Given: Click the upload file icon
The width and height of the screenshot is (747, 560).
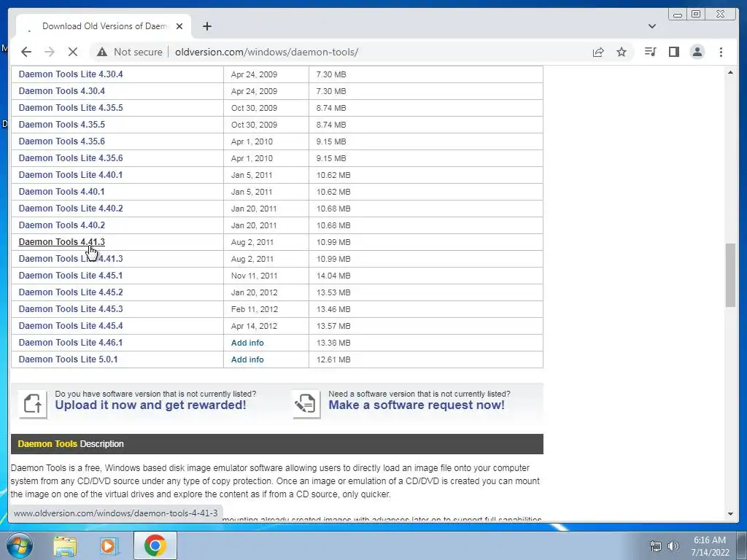Looking at the screenshot, I should [33, 404].
